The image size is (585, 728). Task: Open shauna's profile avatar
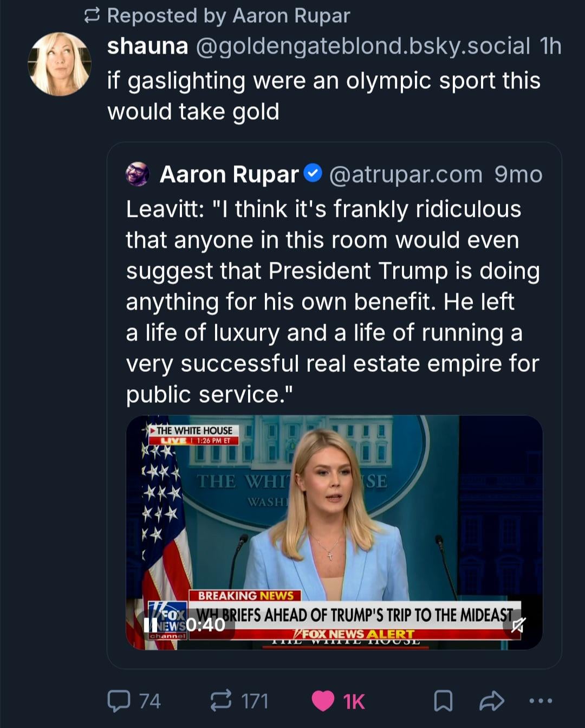coord(60,64)
